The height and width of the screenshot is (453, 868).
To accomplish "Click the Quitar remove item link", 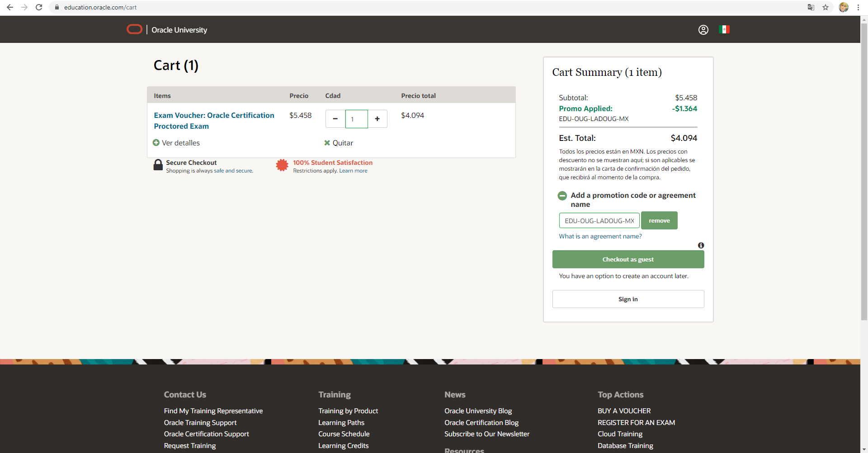I will pos(343,143).
